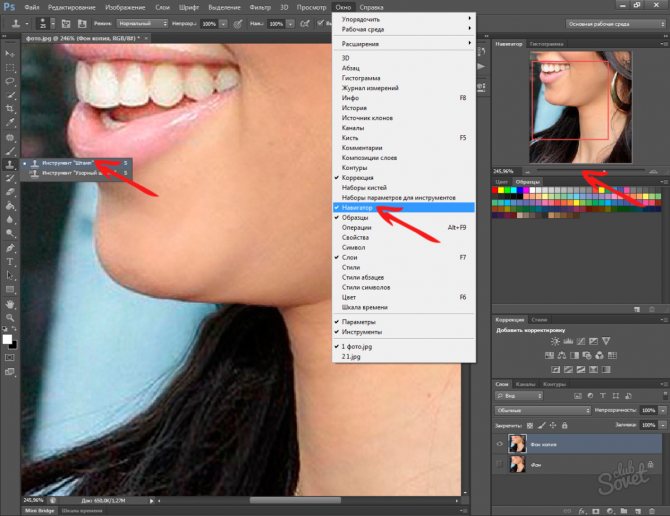Activate the Zoom tool in toolbar
Screen dimensions: 670x516
(x=9, y=316)
